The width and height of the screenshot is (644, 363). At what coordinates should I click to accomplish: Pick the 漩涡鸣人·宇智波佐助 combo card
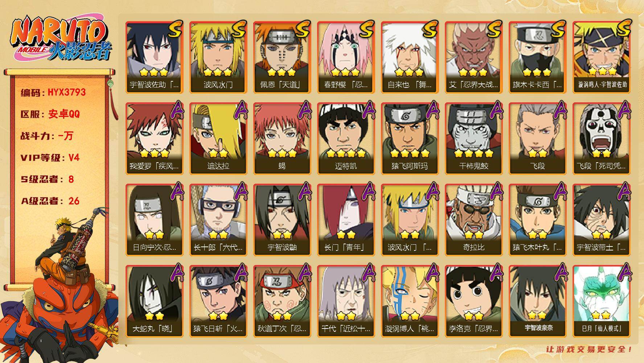pos(601,57)
